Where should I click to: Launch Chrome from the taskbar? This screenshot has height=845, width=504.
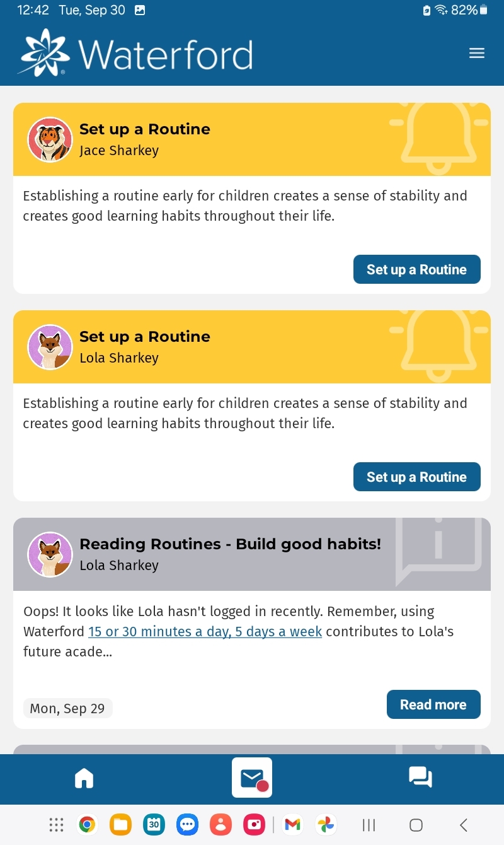(x=87, y=824)
